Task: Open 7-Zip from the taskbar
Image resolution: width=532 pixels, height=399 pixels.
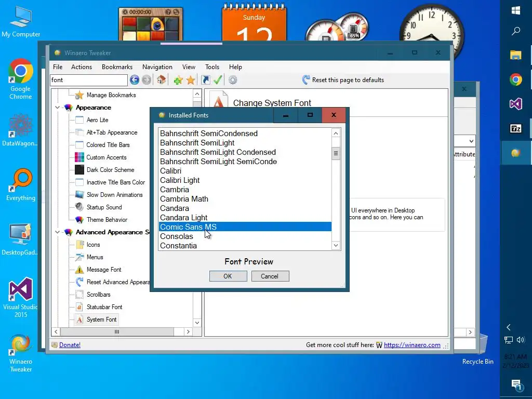Action: coord(516,129)
